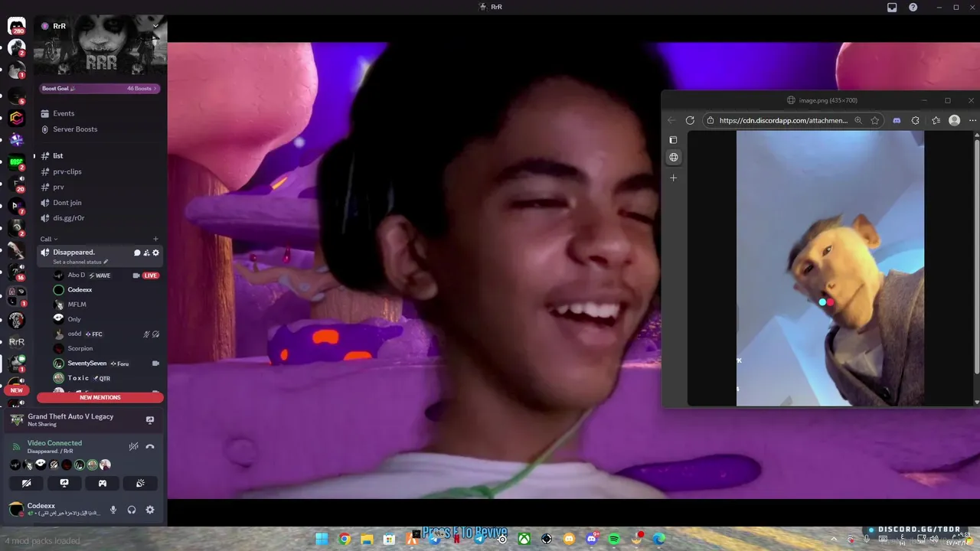The width and height of the screenshot is (980, 551).
Task: Open Edge settings and more menu
Action: [972, 120]
